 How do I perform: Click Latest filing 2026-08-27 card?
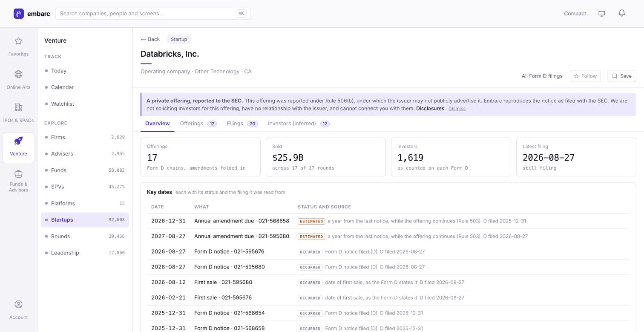[576, 157]
